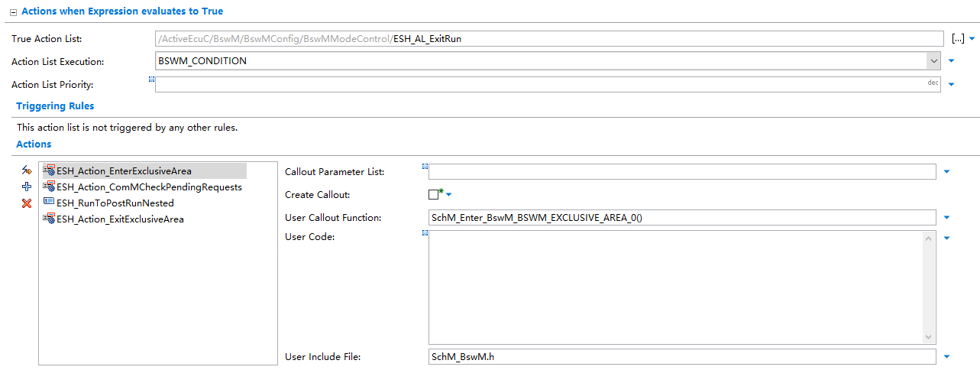Open blue arrow menu for User Callout Function
Screen dimensions: 980x370
pyautogui.click(x=947, y=218)
